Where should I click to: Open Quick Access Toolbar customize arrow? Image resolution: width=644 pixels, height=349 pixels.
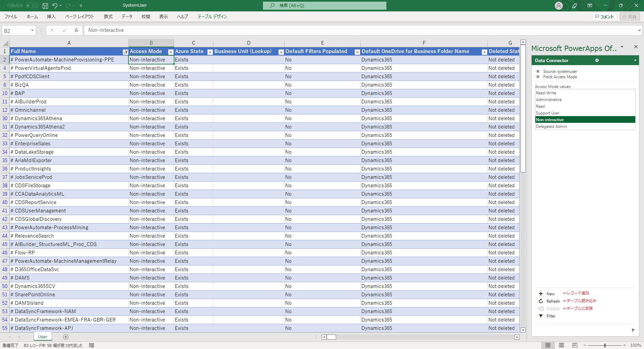[81, 6]
